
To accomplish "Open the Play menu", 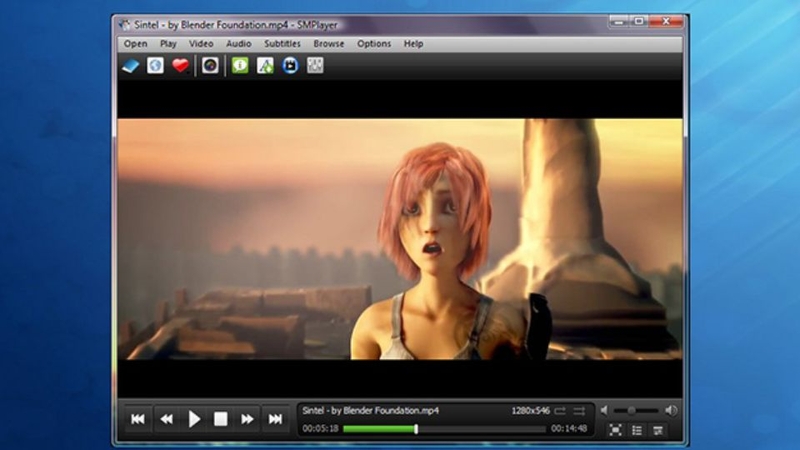I will [x=168, y=44].
